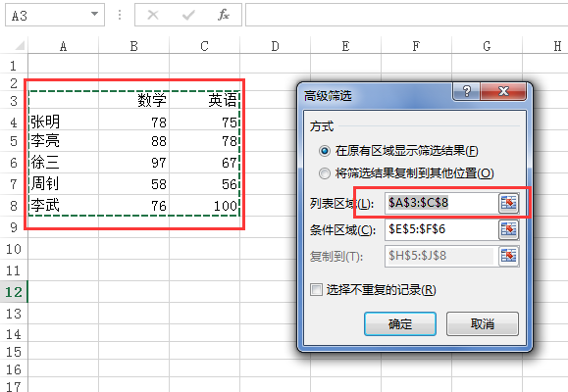568x392 pixels.
Task: Select filter in place radio option
Action: (325, 151)
